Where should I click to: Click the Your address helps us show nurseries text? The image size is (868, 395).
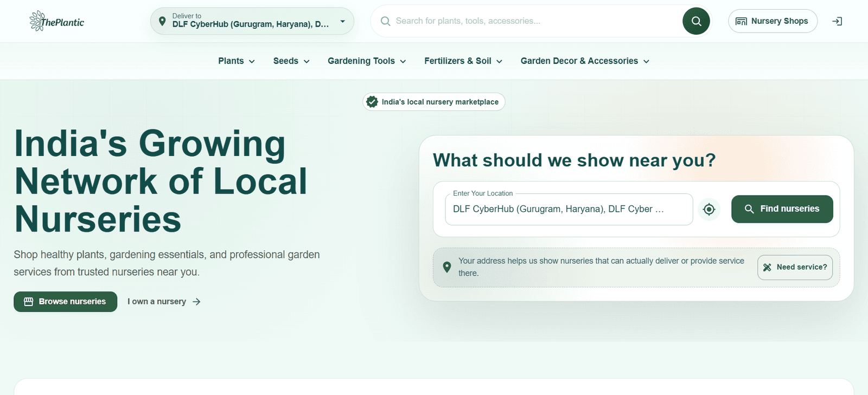pos(601,267)
